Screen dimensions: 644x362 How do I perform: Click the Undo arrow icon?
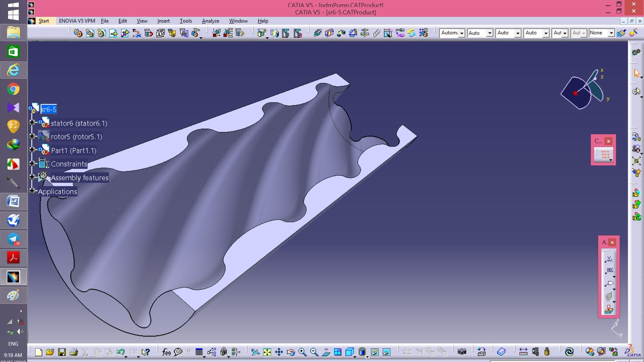(120, 352)
